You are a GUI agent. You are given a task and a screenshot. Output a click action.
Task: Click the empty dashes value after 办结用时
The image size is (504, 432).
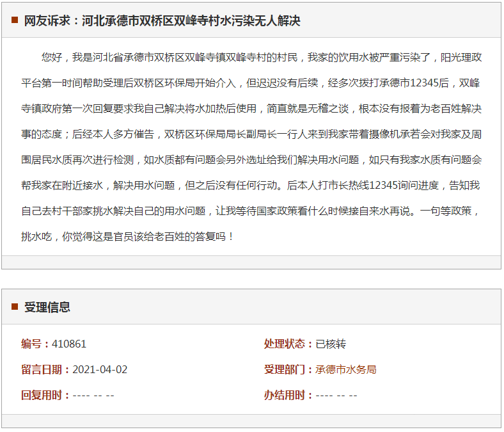pos(336,395)
